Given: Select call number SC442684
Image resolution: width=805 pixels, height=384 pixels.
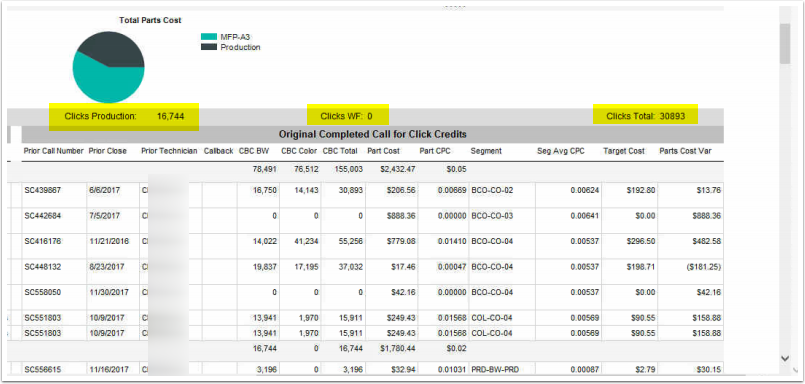Looking at the screenshot, I should coord(43,216).
